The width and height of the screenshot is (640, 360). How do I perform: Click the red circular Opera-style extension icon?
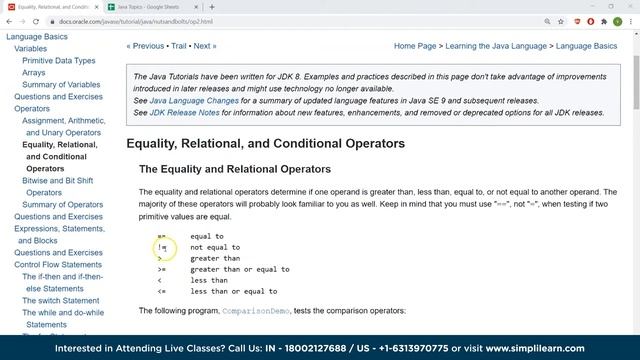(591, 22)
